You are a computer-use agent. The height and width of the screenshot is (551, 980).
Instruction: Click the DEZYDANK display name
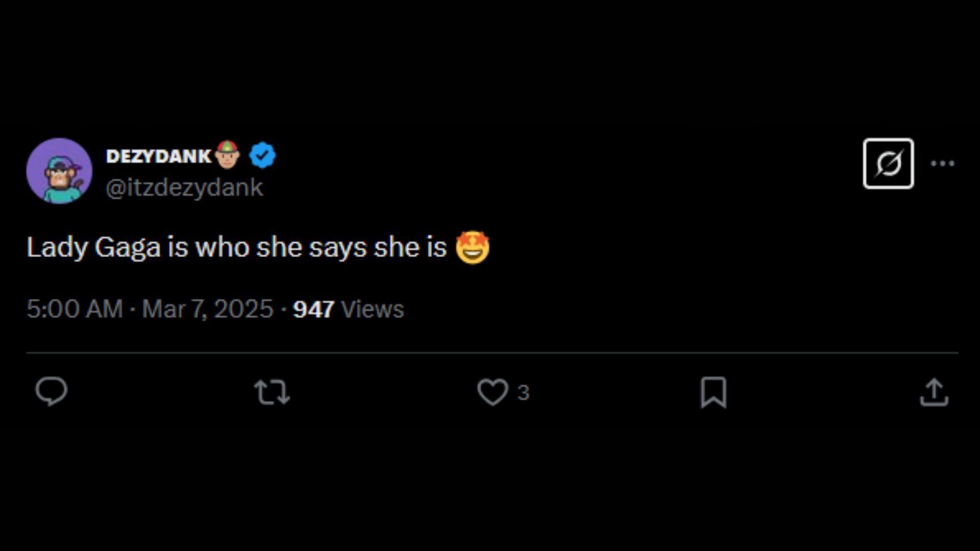click(x=158, y=156)
